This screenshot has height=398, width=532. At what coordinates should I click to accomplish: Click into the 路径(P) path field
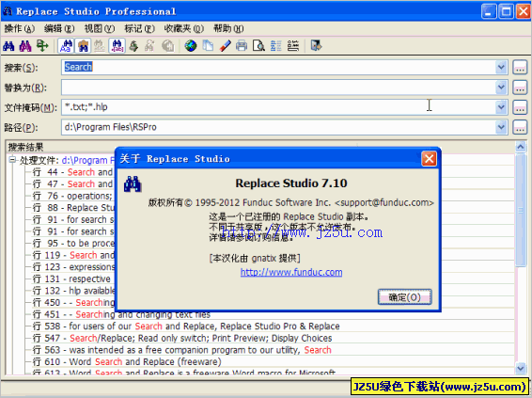[278, 127]
